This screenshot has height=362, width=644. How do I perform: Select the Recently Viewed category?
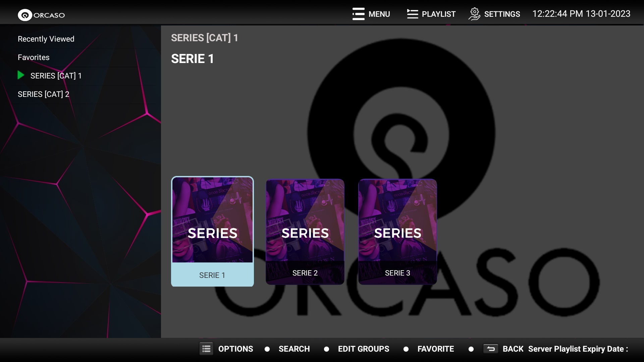click(46, 39)
